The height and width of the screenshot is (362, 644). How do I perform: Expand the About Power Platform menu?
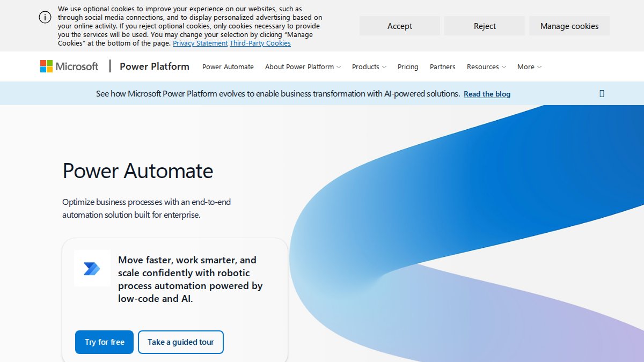coord(303,67)
